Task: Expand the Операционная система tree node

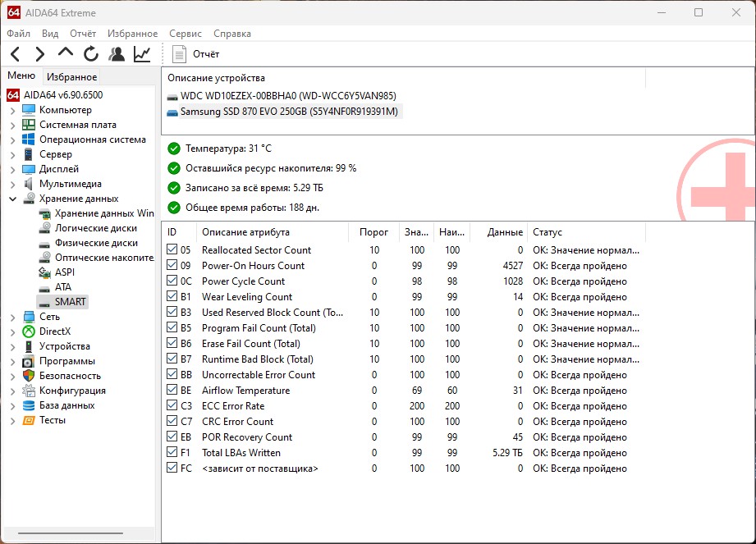Action: pyautogui.click(x=12, y=139)
